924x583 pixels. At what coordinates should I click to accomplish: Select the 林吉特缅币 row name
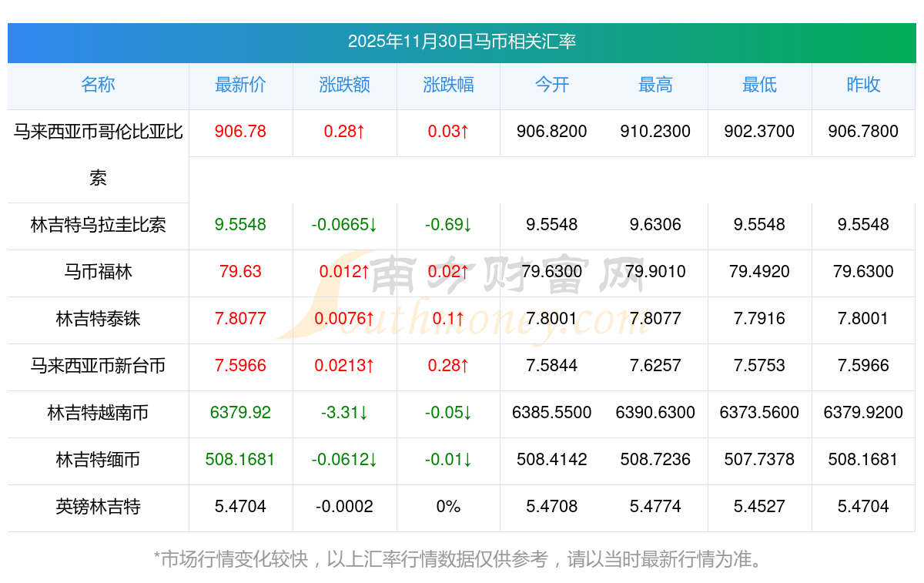click(98, 460)
